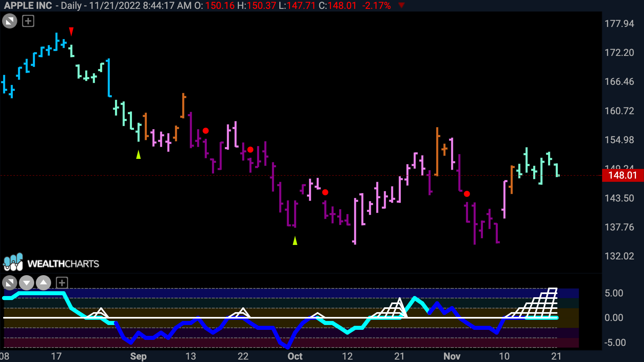Click the red dot marker just after Sep 13
644x362 pixels.
tap(206, 131)
